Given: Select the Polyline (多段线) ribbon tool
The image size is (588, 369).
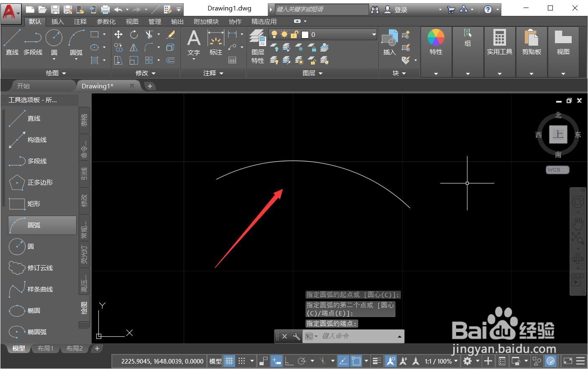Looking at the screenshot, I should point(33,43).
